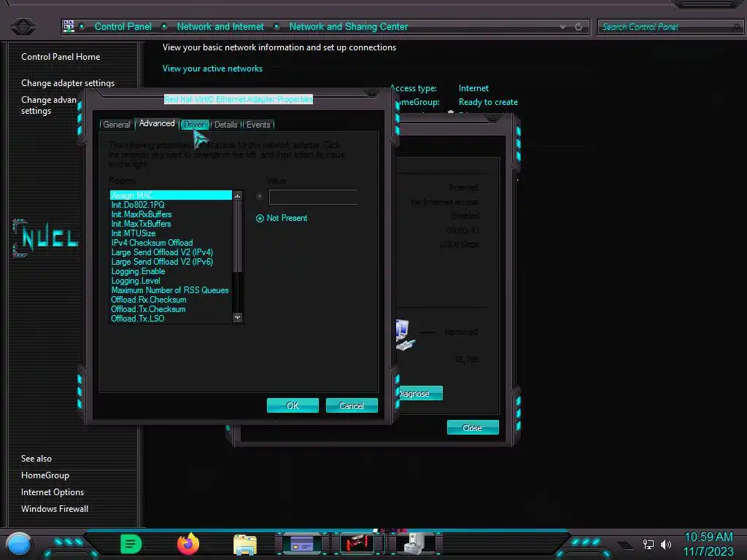Select Assign MAC property
The width and height of the screenshot is (747, 560).
click(171, 195)
